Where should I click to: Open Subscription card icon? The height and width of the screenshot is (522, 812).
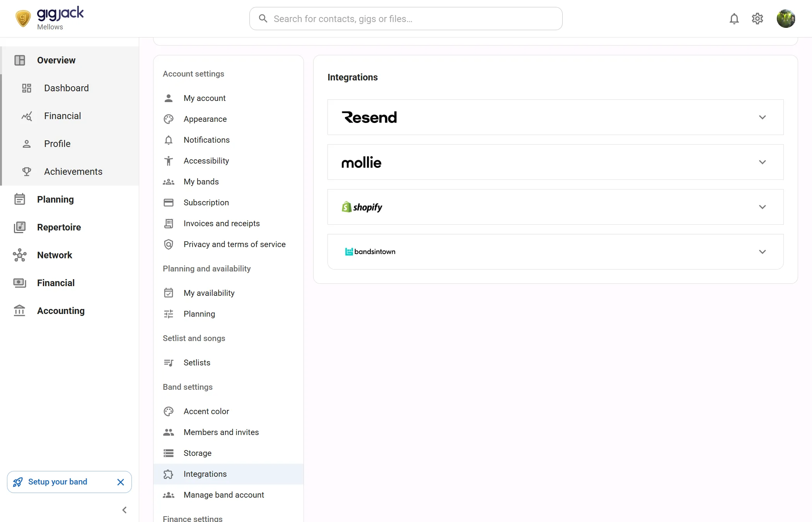pos(169,203)
